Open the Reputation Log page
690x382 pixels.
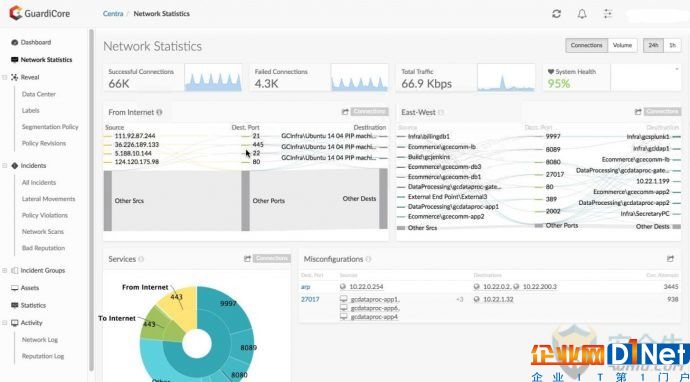pyautogui.click(x=43, y=356)
